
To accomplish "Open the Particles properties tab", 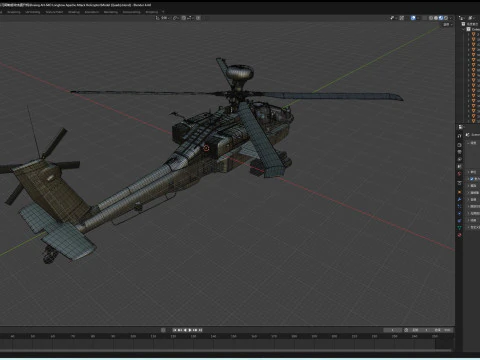I will (x=459, y=206).
